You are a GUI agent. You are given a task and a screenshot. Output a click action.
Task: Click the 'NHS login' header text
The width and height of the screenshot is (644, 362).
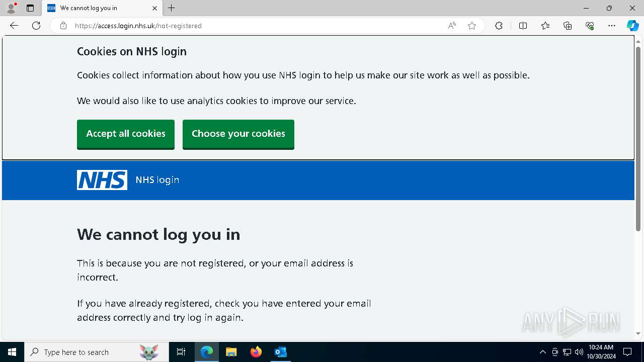[x=157, y=180]
